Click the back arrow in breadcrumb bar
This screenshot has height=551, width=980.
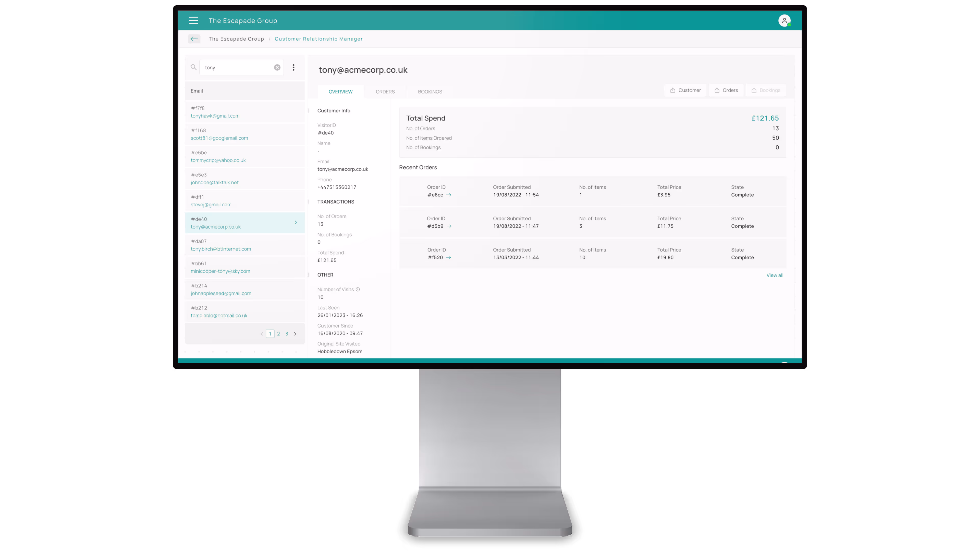[x=194, y=39]
